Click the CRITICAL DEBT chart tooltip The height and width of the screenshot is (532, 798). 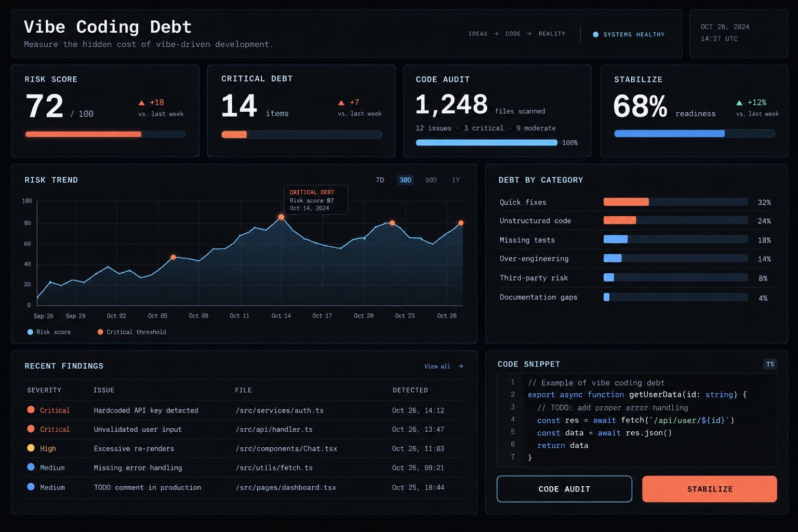pos(316,200)
